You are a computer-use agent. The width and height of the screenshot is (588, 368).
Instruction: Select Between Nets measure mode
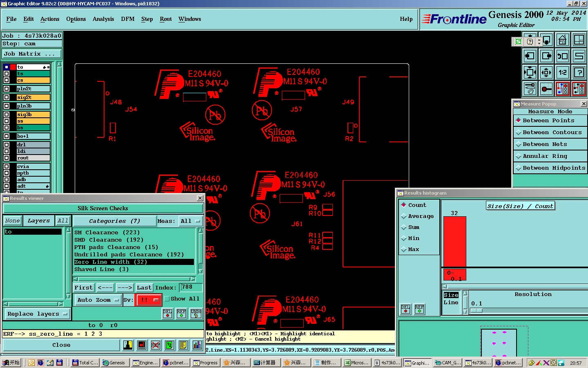(550, 144)
